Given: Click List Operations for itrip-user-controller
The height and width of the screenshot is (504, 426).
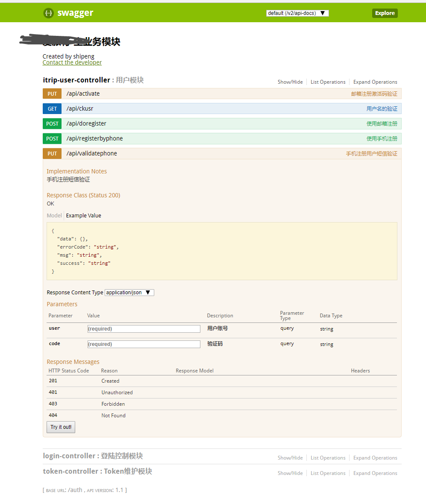Looking at the screenshot, I should coord(328,82).
